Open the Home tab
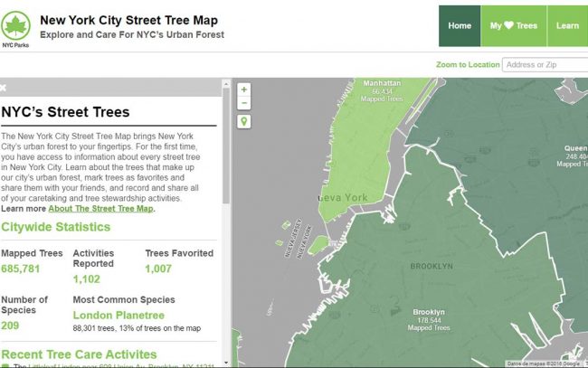The height and width of the screenshot is (368, 588). click(x=460, y=26)
